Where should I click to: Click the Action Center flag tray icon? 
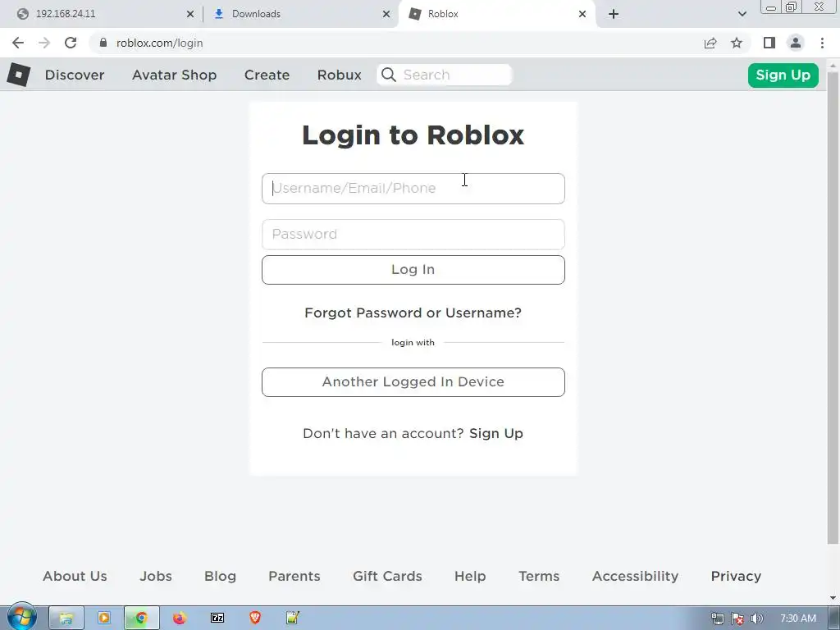coord(737,619)
